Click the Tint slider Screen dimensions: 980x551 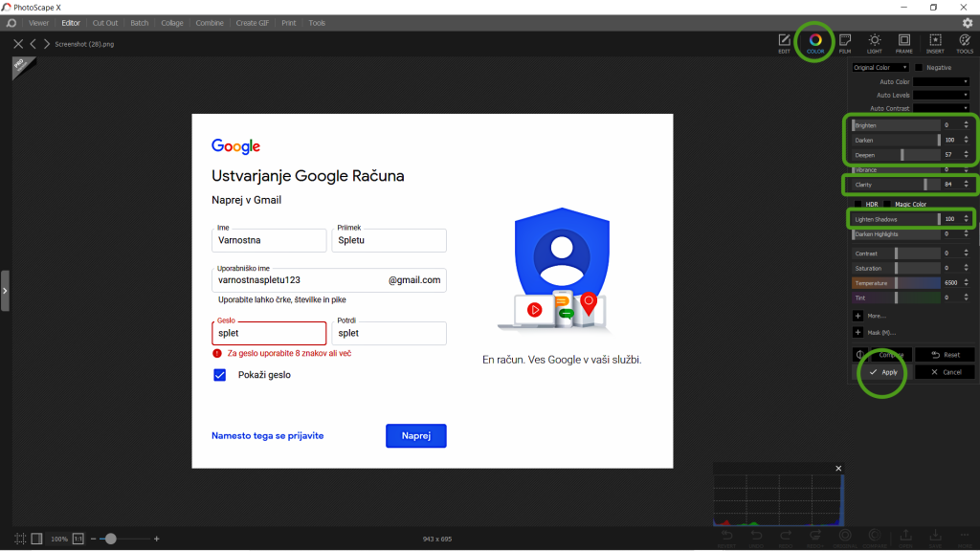coord(896,298)
